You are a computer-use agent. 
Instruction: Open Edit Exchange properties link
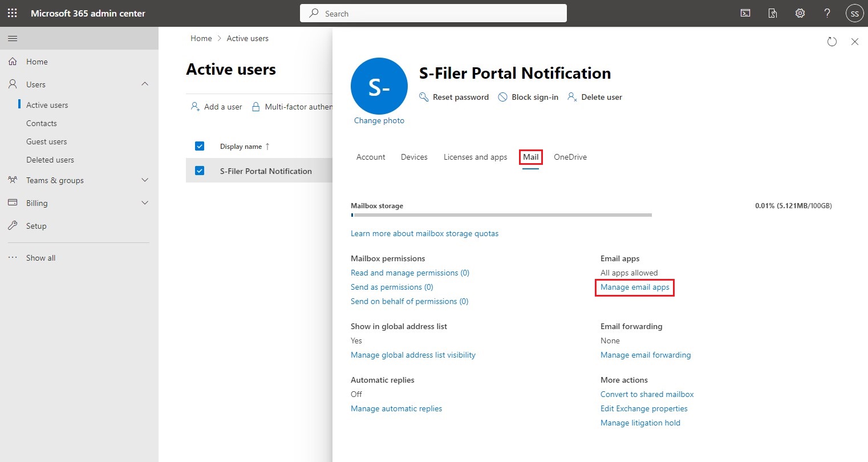click(644, 408)
